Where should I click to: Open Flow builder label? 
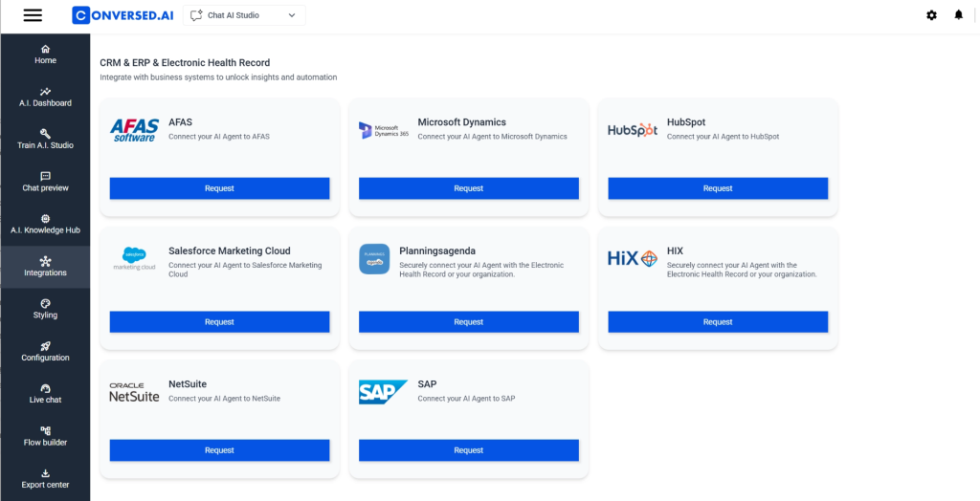point(45,443)
